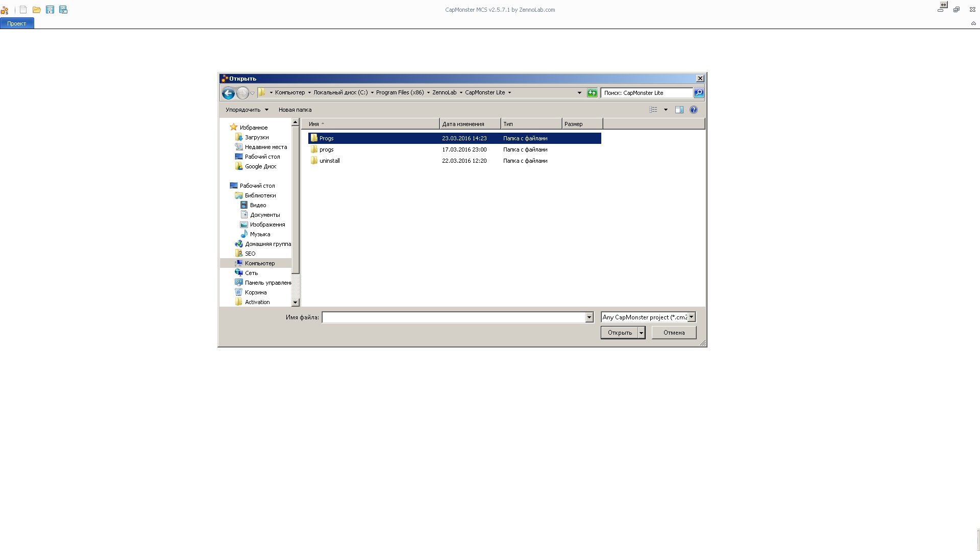This screenshot has width=980, height=551.
Task: Click the CapMonster app logo icon
Action: tap(5, 10)
